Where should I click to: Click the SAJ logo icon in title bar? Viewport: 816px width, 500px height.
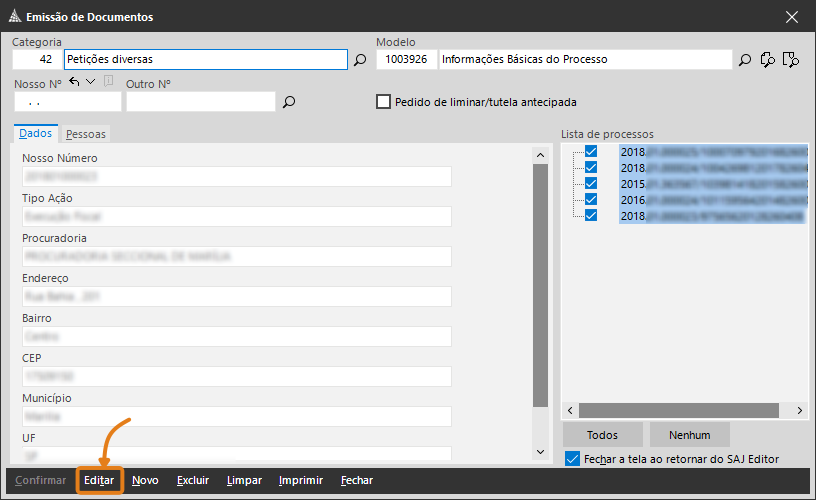coord(13,16)
